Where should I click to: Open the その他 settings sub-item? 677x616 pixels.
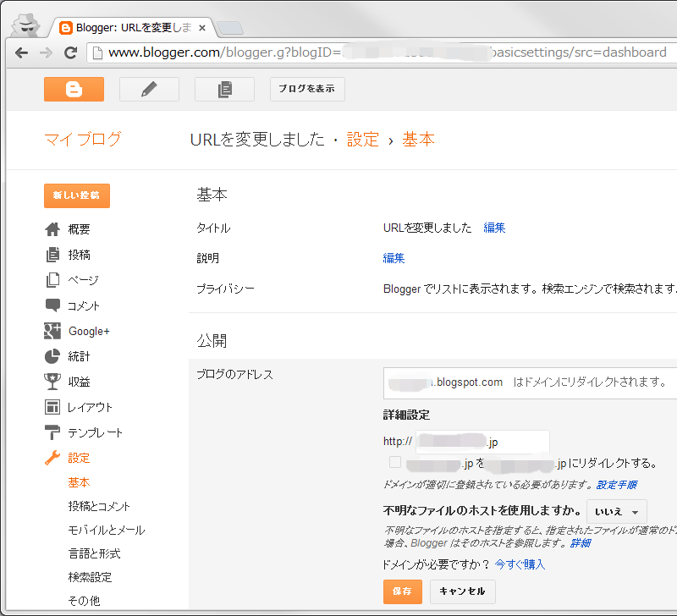(x=84, y=601)
